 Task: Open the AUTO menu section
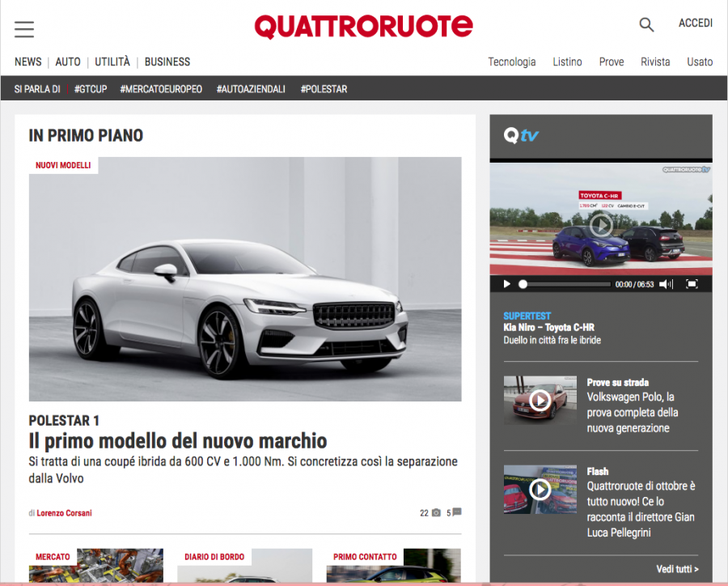(68, 62)
